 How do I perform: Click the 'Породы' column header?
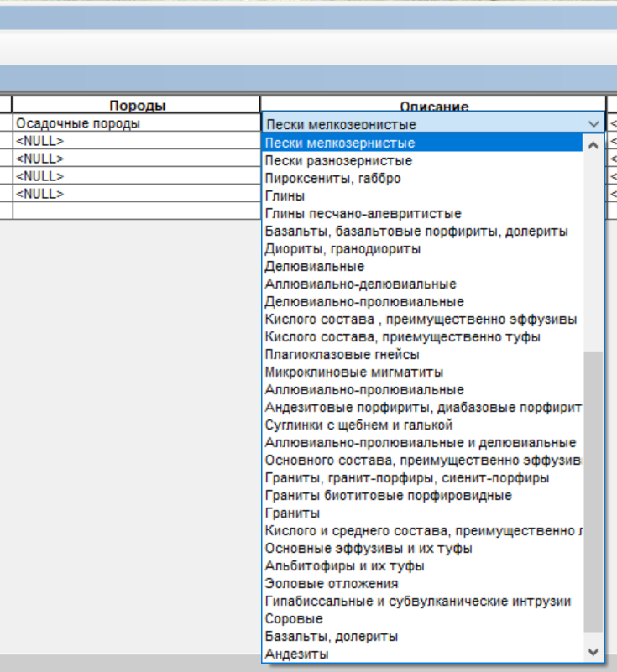[x=137, y=105]
